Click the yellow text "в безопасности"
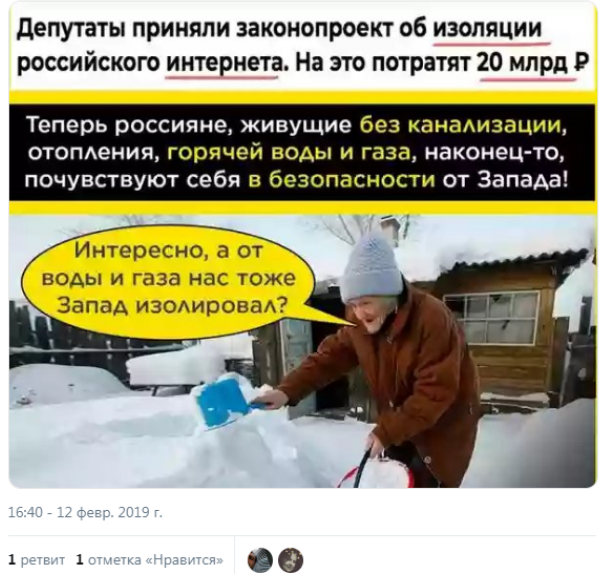Viewport: 602px width, 581px height. [342, 180]
